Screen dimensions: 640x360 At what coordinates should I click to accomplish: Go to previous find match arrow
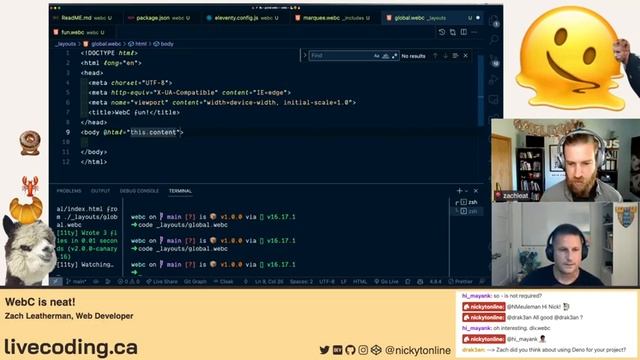435,56
